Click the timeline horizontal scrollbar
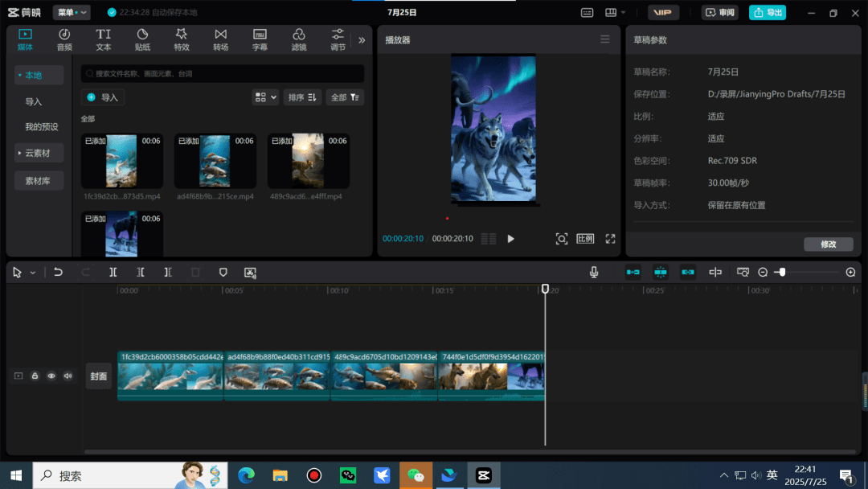The image size is (868, 489). point(470,452)
